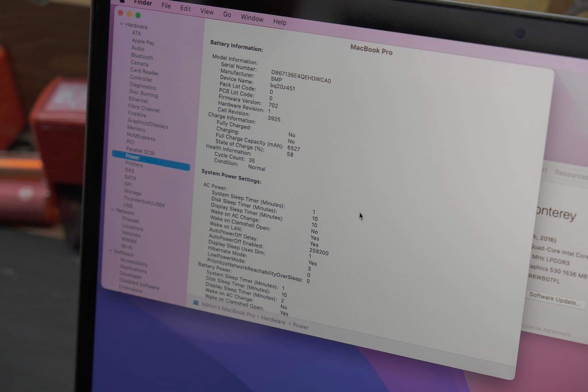Collapse the Hardware section in the sidebar
Image resolution: width=588 pixels, height=392 pixels.
[122, 24]
